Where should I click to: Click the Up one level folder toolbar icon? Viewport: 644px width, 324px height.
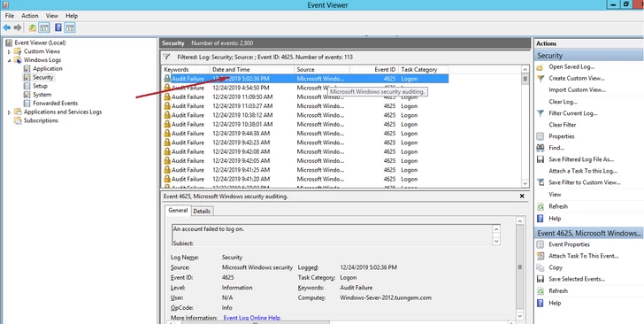tap(33, 27)
